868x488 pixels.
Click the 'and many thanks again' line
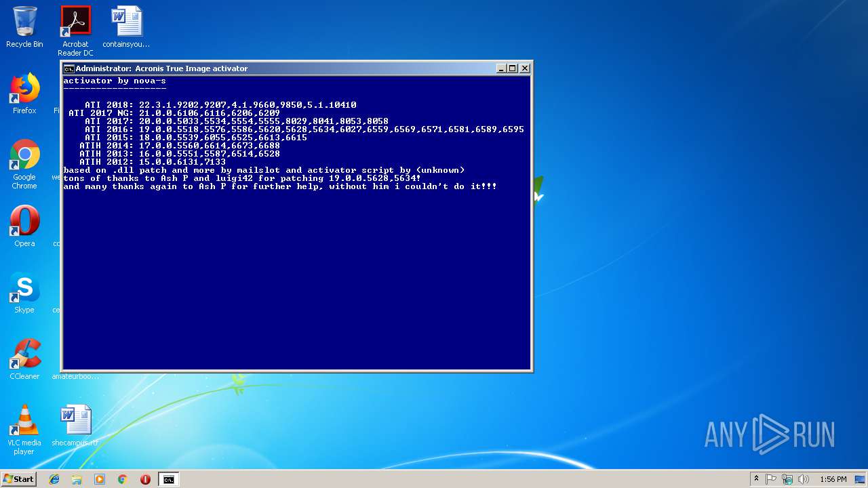(280, 186)
